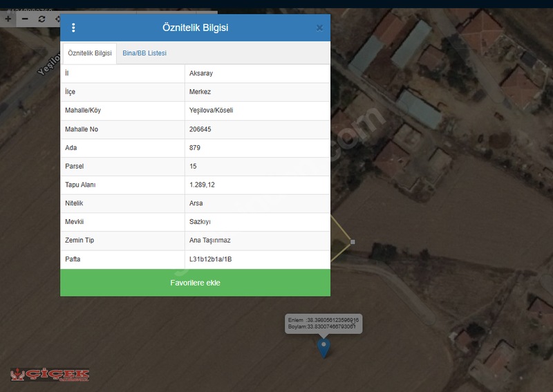Click the Mahalle No value 206645

tap(200, 129)
